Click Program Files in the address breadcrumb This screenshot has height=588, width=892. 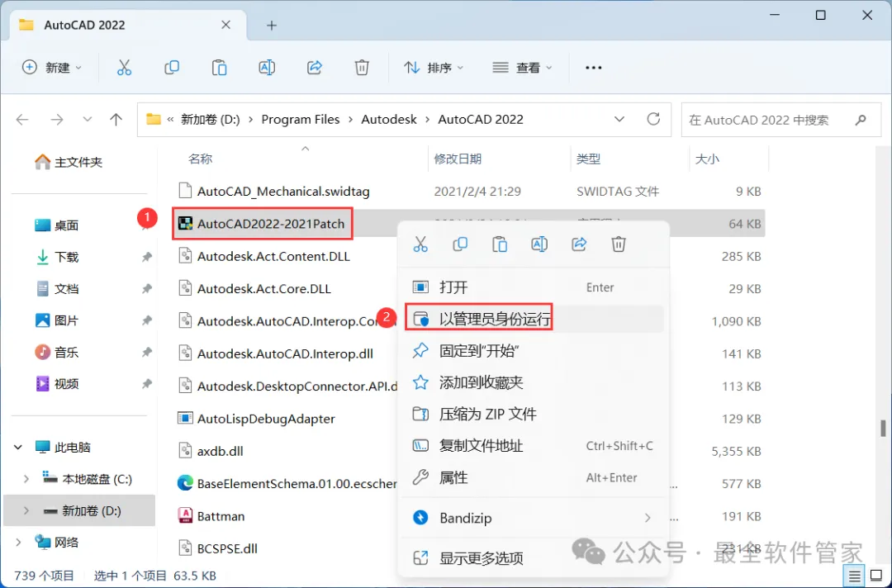(x=301, y=120)
